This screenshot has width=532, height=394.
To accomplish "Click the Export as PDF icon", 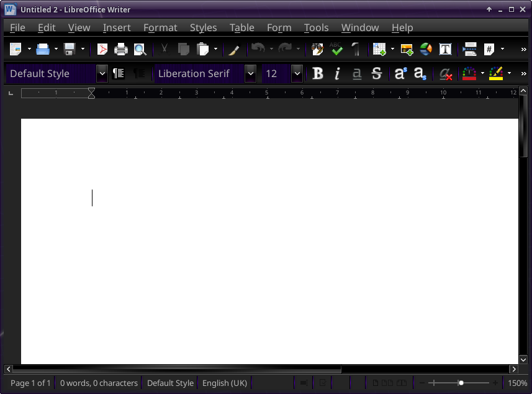I will (102, 50).
